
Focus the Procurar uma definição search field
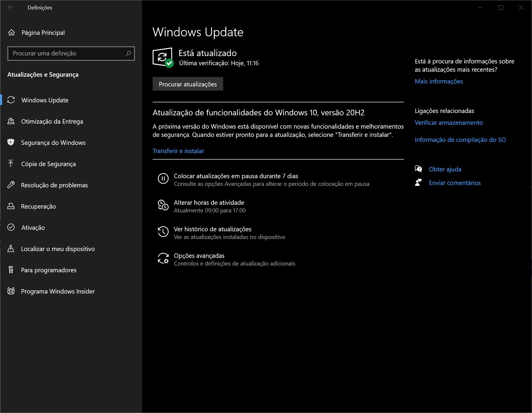coord(71,53)
